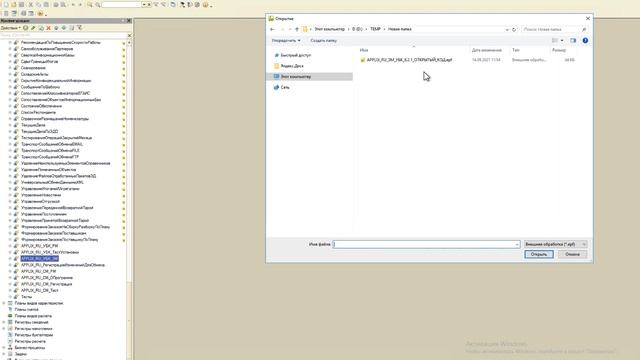The height and width of the screenshot is (360, 640).
Task: Open the file type filter dropdown
Action: click(x=556, y=244)
